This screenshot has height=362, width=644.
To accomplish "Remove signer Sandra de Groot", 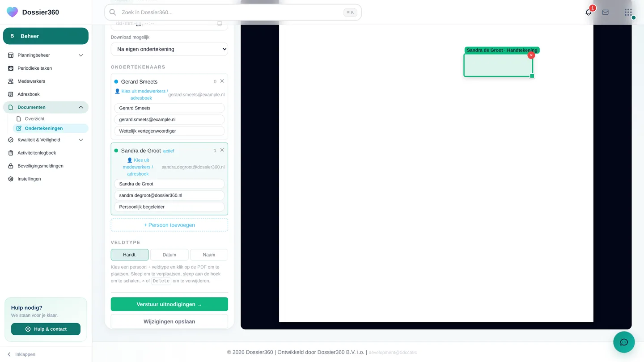I will [x=222, y=150].
